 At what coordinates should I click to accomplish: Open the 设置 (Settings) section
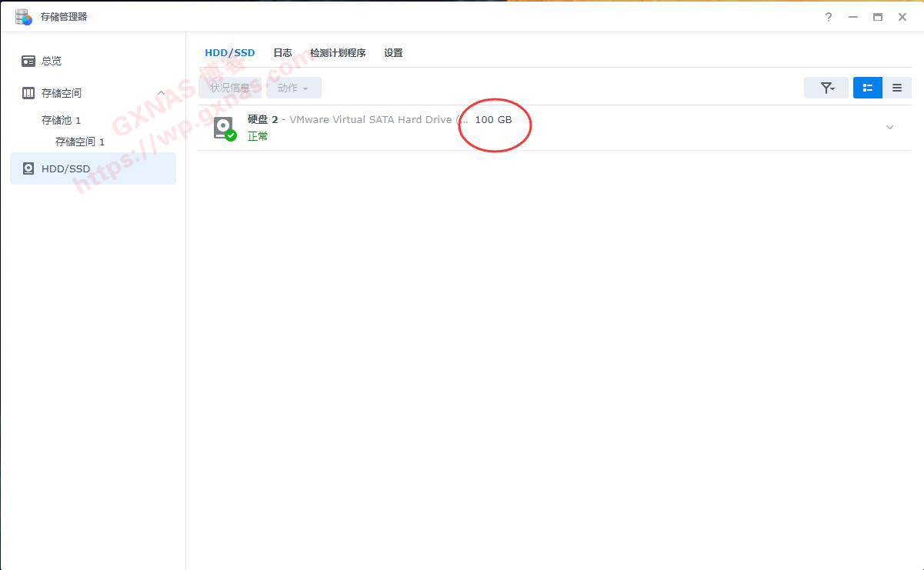click(392, 52)
